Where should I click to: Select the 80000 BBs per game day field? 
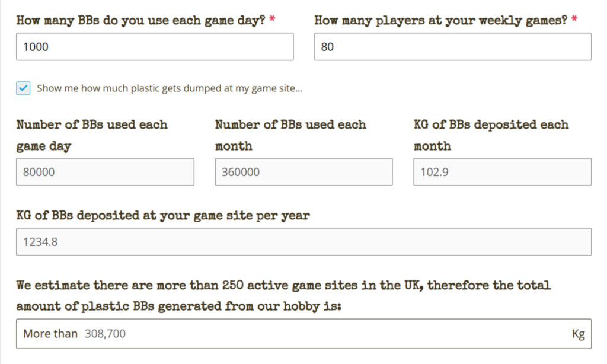pos(105,172)
